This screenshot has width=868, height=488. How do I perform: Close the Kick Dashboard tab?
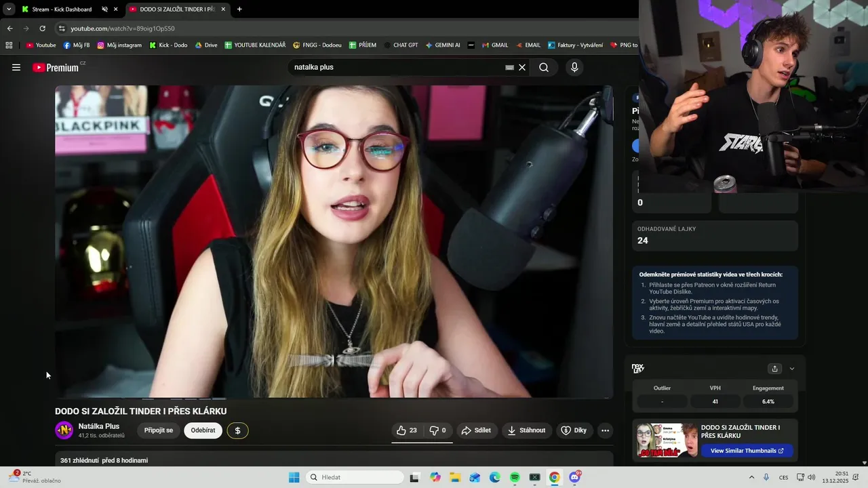pos(115,9)
